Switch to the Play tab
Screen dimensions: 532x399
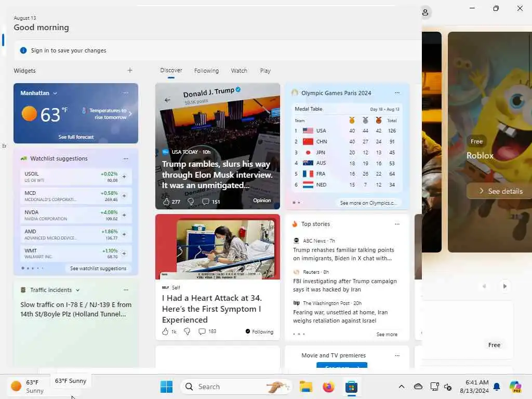point(265,71)
